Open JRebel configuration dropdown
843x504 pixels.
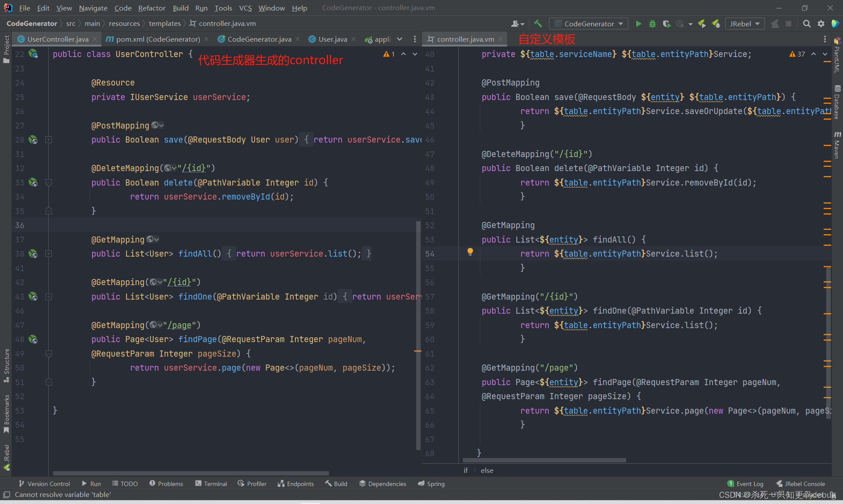[745, 24]
